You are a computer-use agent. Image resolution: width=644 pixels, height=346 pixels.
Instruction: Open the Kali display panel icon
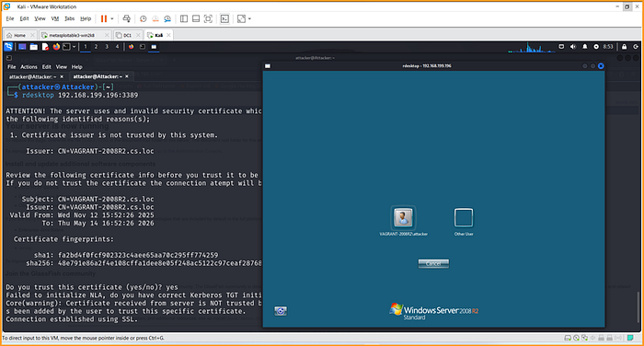tap(561, 47)
